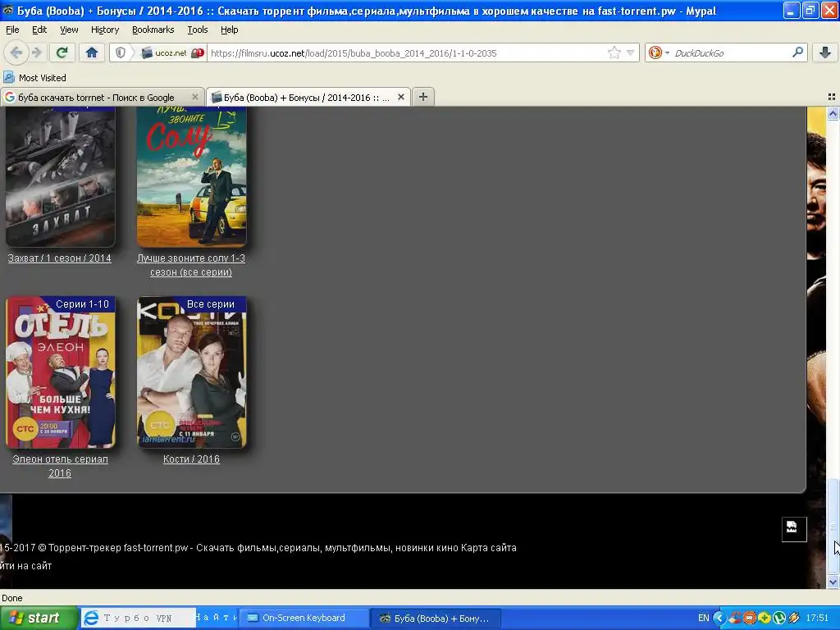The image size is (840, 630).
Task: Click the vertical scrollbar thumb
Action: (x=833, y=525)
